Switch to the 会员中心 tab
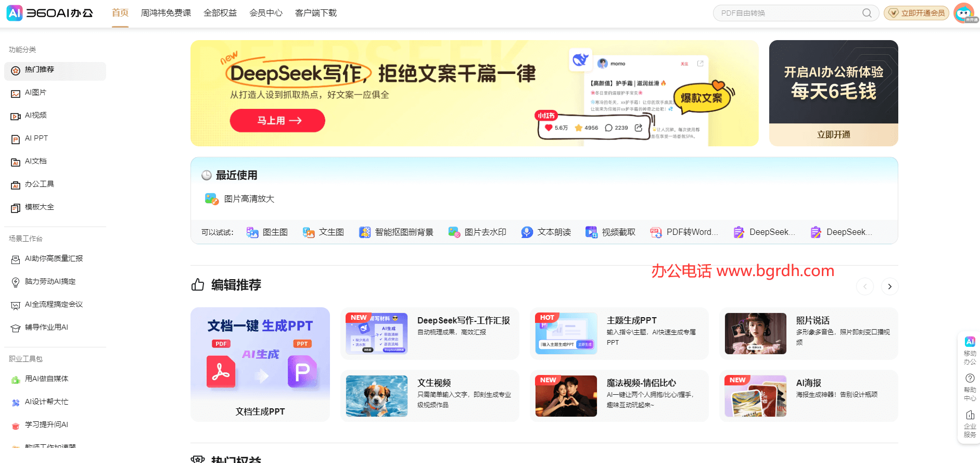 click(x=265, y=13)
